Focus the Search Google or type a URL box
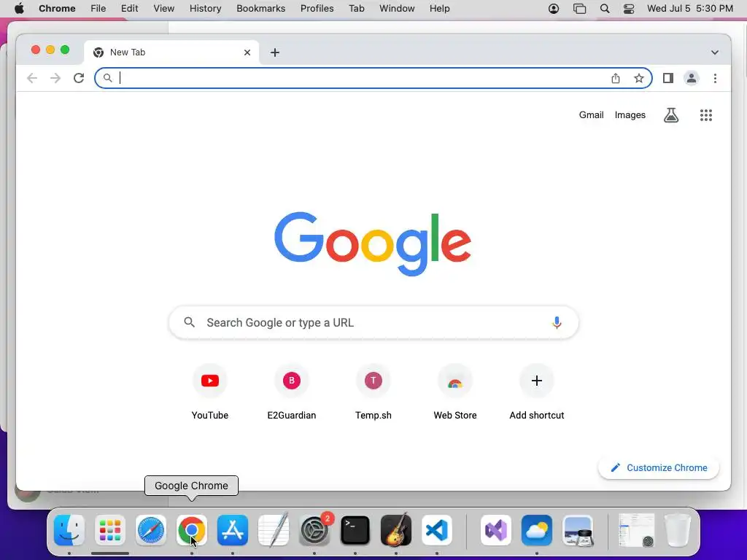 click(373, 322)
